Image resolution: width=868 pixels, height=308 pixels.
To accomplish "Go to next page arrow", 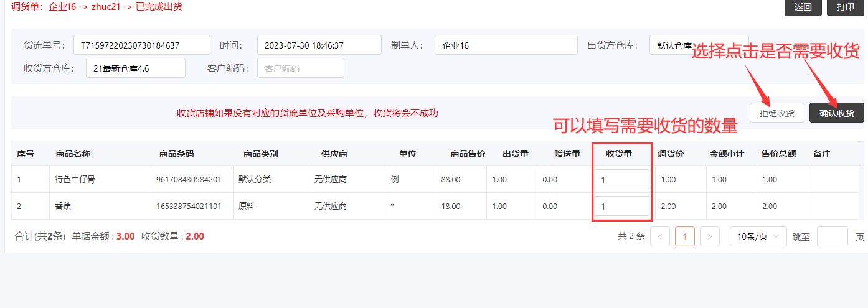I will point(709,236).
